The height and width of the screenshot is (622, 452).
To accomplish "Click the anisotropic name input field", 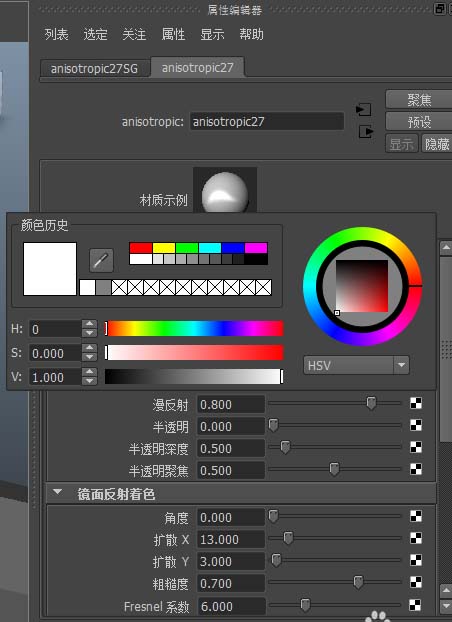I will pyautogui.click(x=267, y=121).
